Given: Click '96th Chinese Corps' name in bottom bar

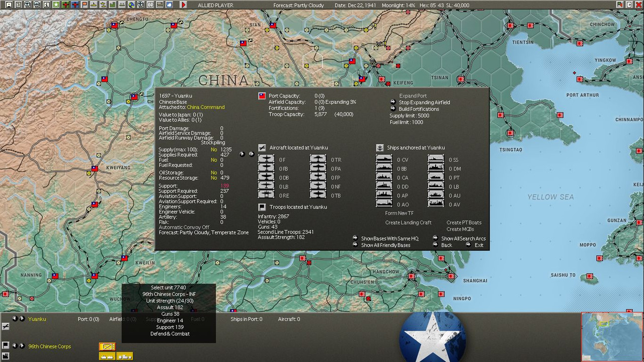Looking at the screenshot, I should (49, 346).
